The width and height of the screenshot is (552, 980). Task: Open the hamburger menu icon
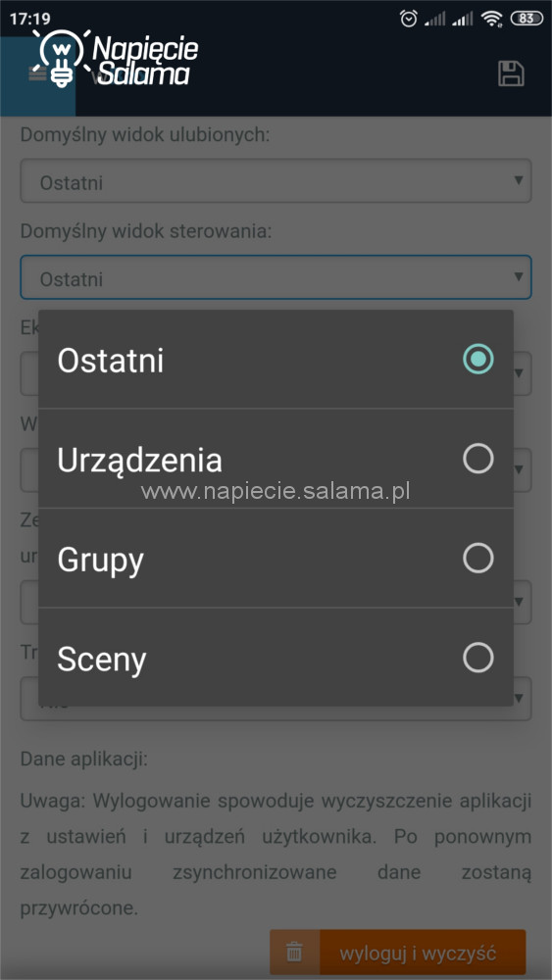tap(34, 73)
